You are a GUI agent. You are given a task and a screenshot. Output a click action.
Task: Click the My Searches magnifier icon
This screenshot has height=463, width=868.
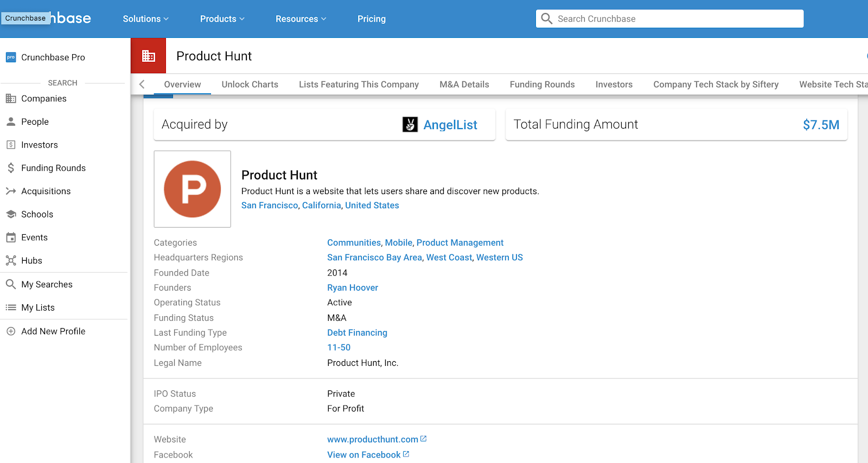(11, 284)
